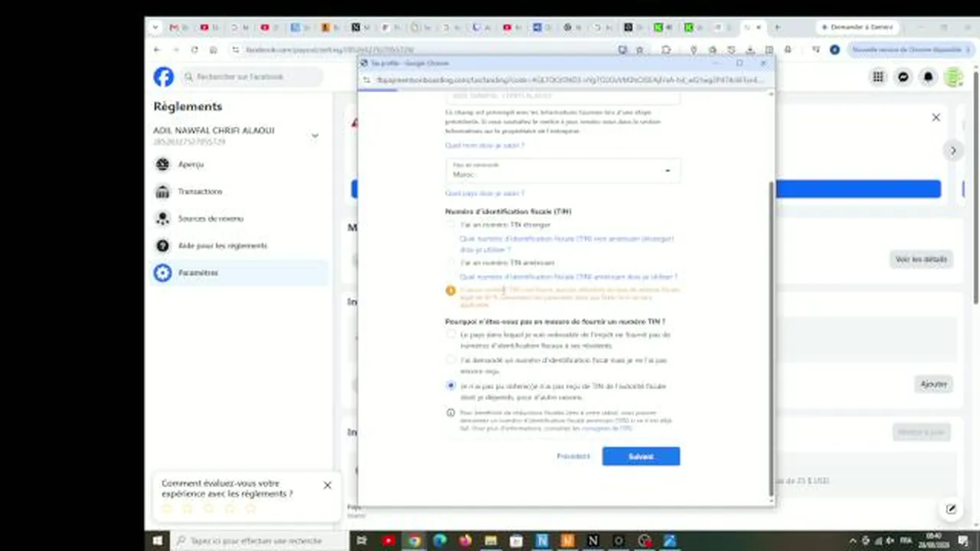This screenshot has height=551, width=980.
Task: Close the banner behind the tax popup
Action: (936, 117)
